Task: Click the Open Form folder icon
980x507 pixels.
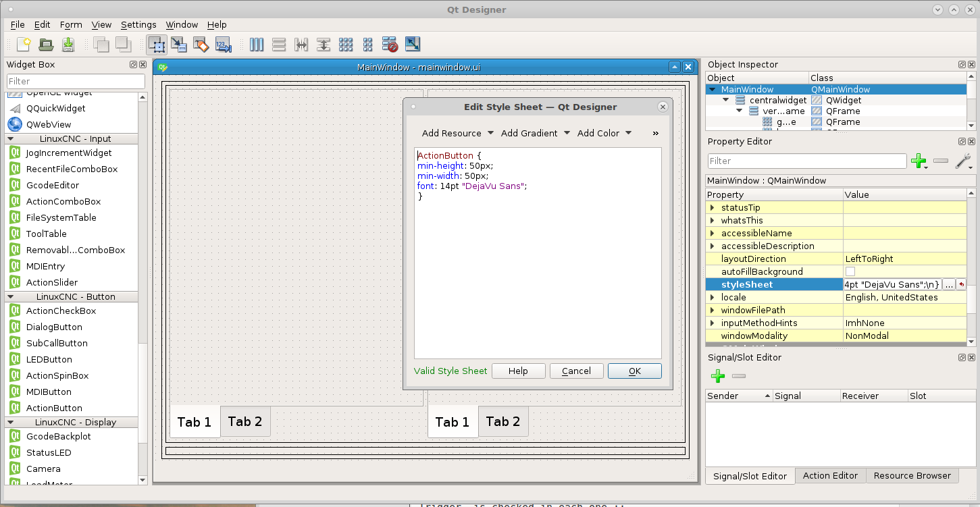Action: coord(46,45)
